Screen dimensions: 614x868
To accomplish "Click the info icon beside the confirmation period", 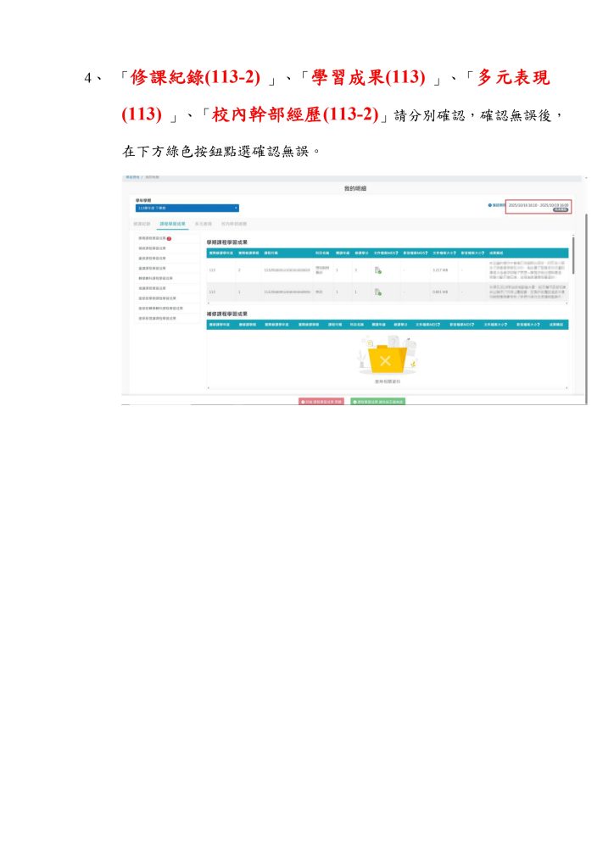I will pos(489,205).
